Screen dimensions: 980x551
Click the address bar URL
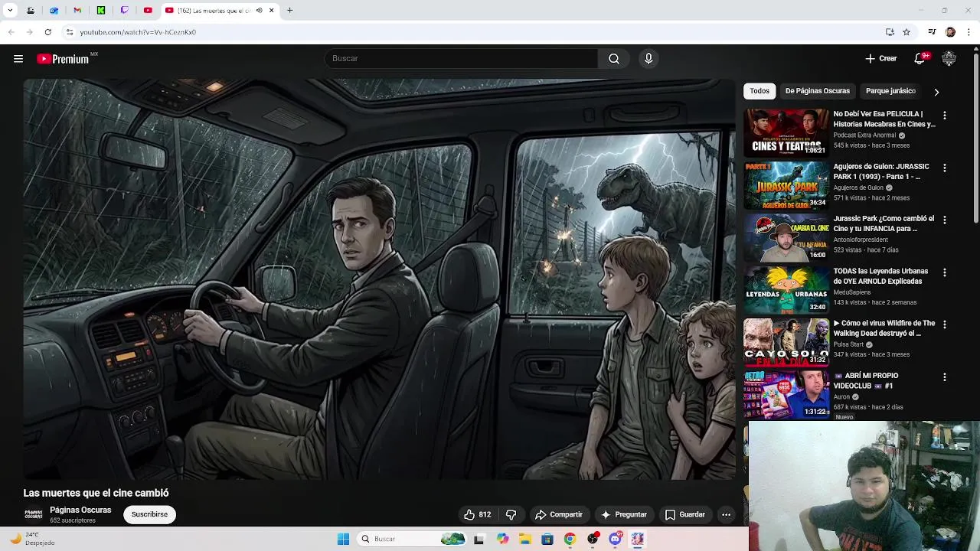click(x=138, y=32)
